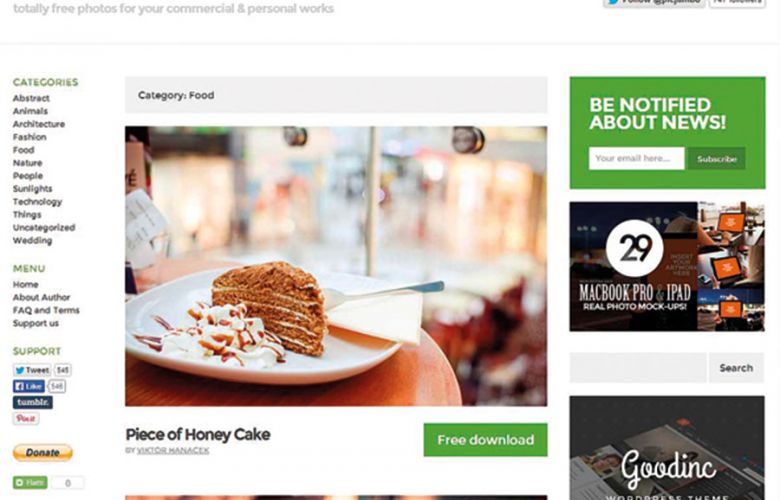Select the Architecture category
The image size is (780, 500).
(x=39, y=124)
